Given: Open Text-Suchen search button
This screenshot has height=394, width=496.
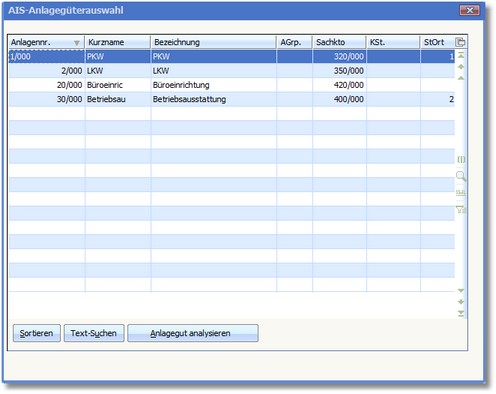Looking at the screenshot, I should coord(94,333).
